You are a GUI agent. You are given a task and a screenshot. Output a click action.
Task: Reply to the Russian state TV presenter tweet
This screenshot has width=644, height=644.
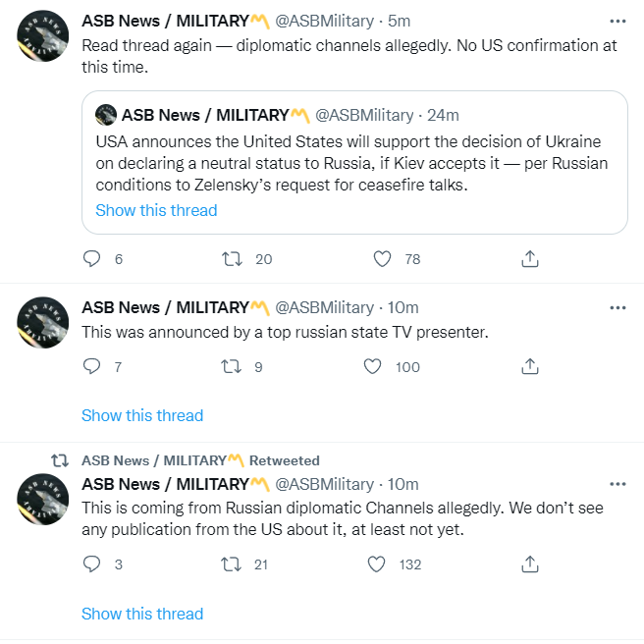point(91,367)
